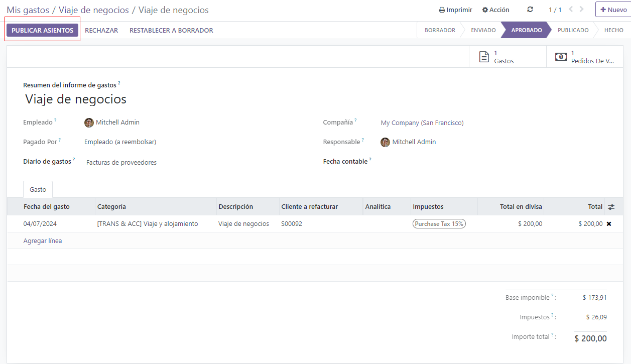Go to previous record arrow
This screenshot has height=364, width=631.
[571, 10]
